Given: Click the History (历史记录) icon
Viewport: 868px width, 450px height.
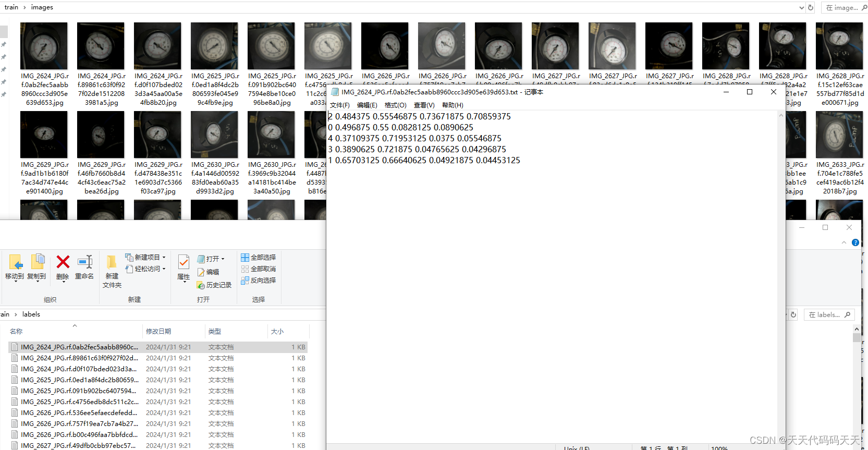Looking at the screenshot, I should point(201,285).
